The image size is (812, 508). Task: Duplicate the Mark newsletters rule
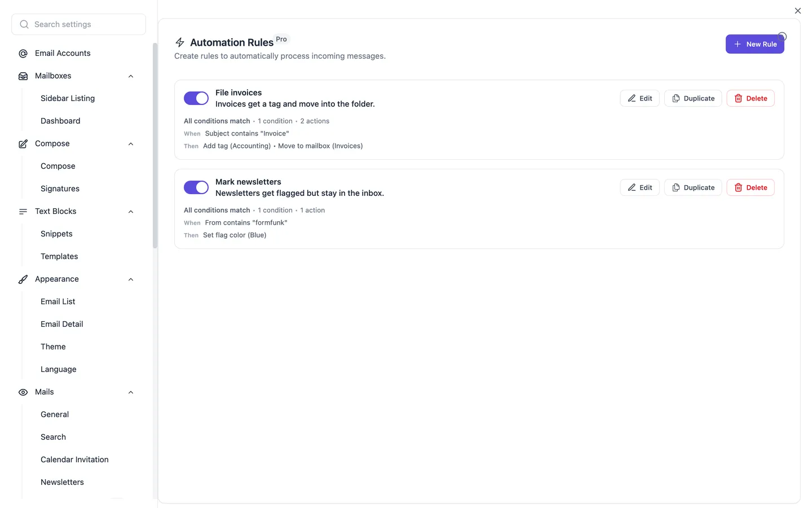(x=693, y=187)
